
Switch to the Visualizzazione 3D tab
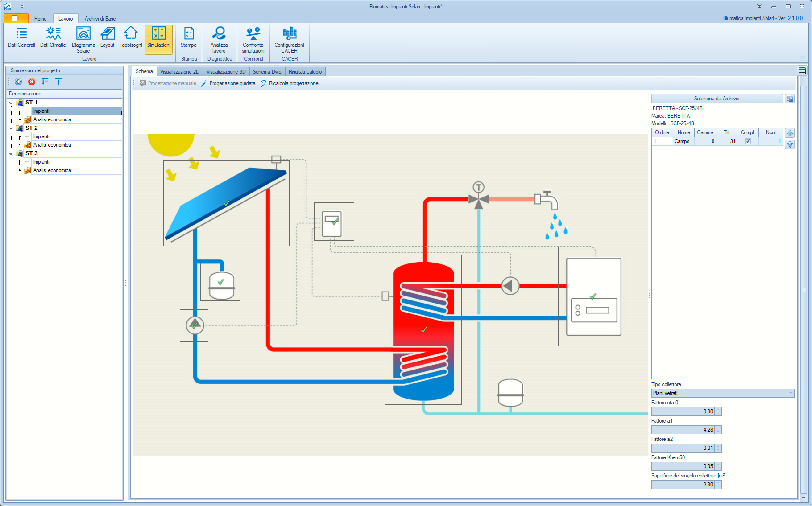[x=226, y=72]
